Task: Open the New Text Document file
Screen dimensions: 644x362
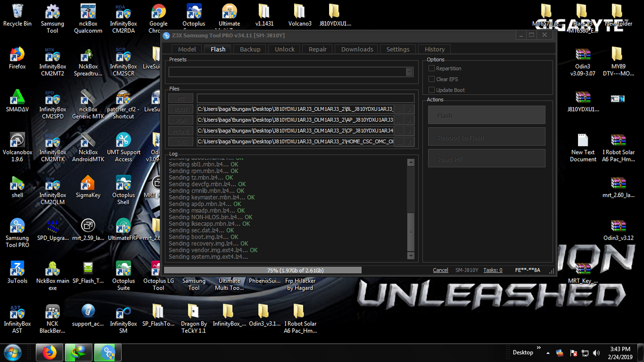Action: click(x=583, y=147)
